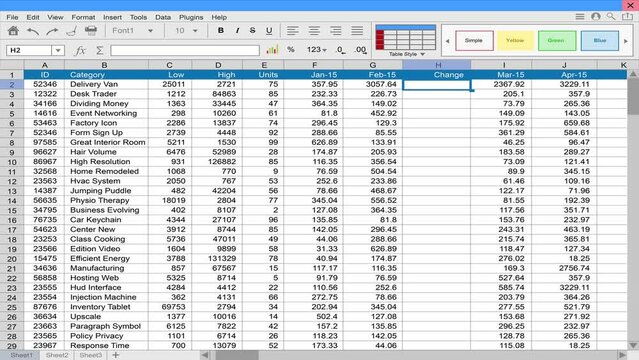Undo the last action
The height and width of the screenshot is (360, 639).
[x=33, y=31]
